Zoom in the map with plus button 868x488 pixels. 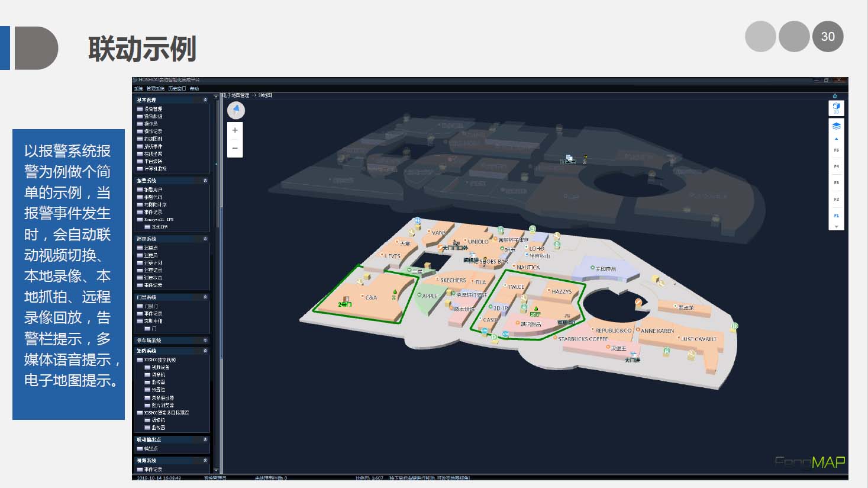235,130
